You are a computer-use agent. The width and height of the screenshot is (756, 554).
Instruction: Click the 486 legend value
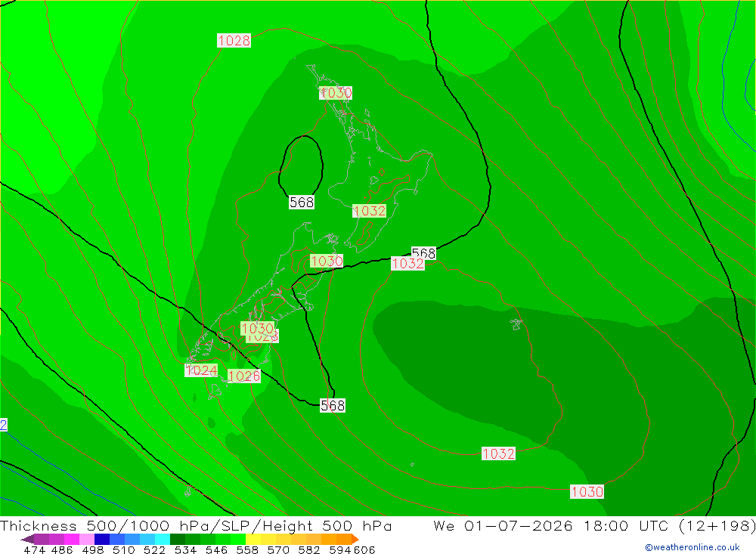(62, 549)
